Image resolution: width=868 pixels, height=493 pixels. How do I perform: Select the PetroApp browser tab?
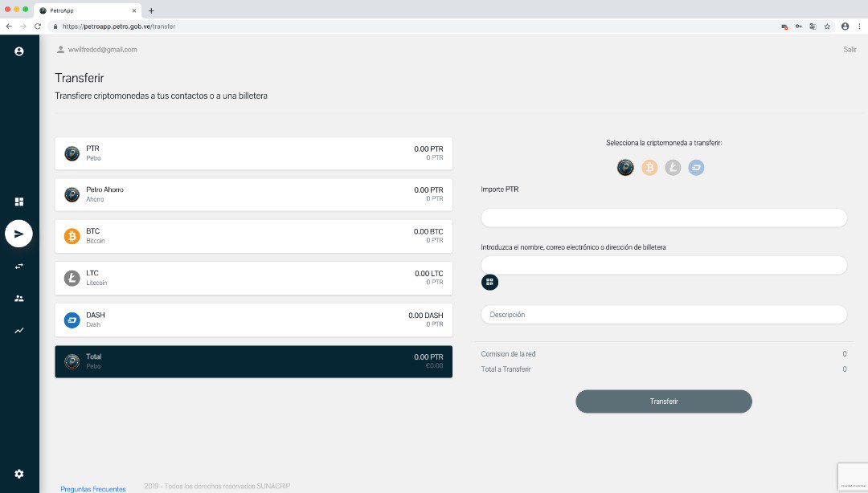pos(88,10)
